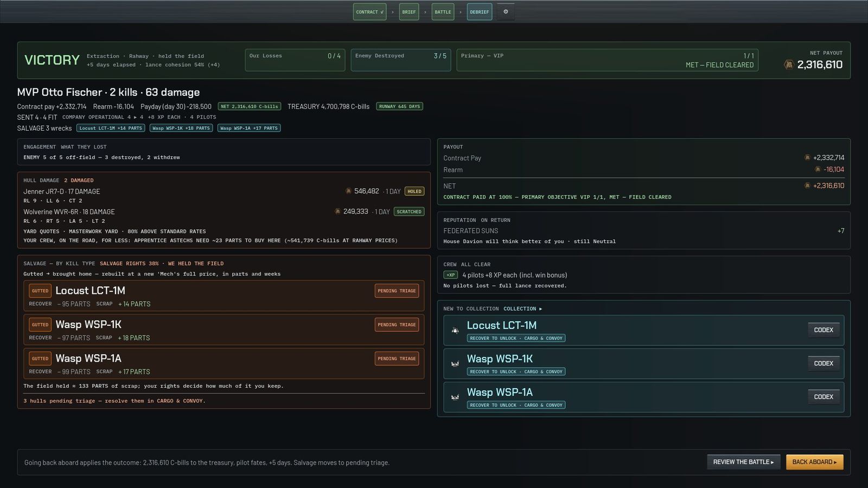This screenshot has width=868, height=488.
Task: Click the Wasp WSP-1A +17 PARTS salvage chip
Action: point(249,128)
